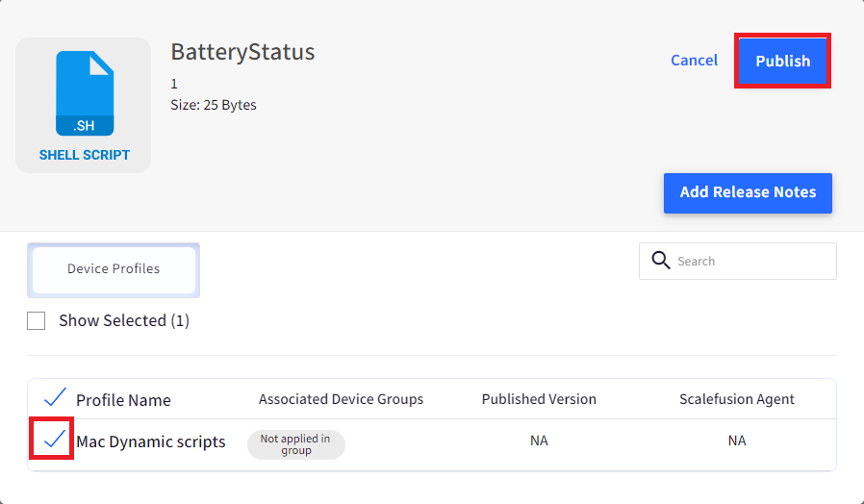Viewport: 864px width, 504px height.
Task: Click the search magnifier icon
Action: 661,260
